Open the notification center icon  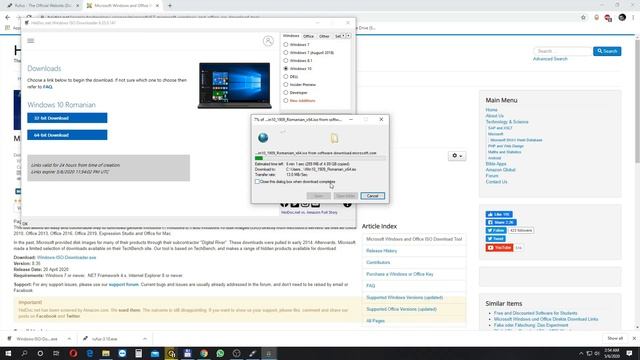click(x=629, y=353)
